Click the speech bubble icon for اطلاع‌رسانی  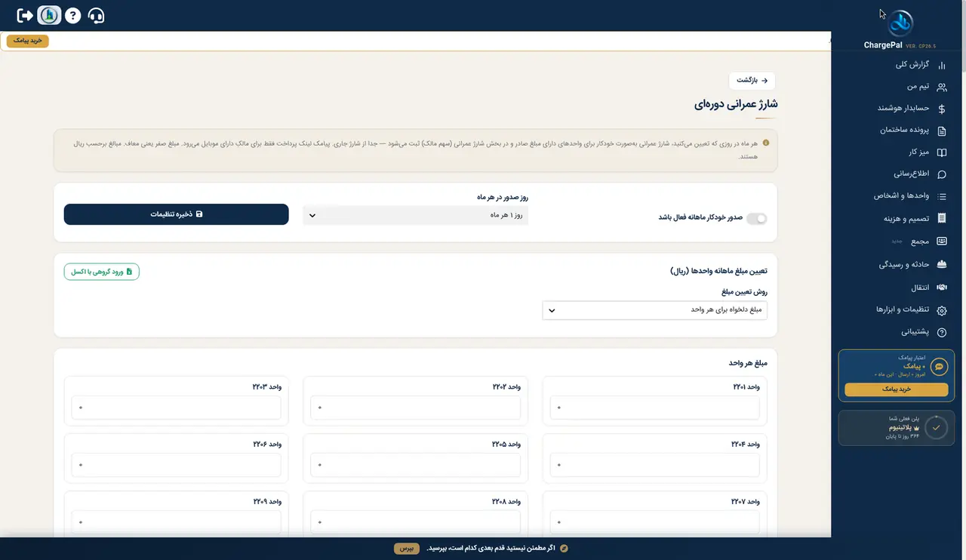click(x=941, y=174)
